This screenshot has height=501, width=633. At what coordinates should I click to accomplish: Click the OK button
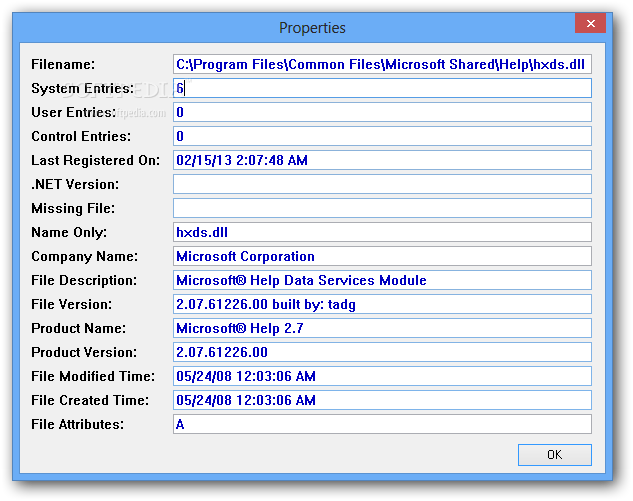pyautogui.click(x=555, y=455)
